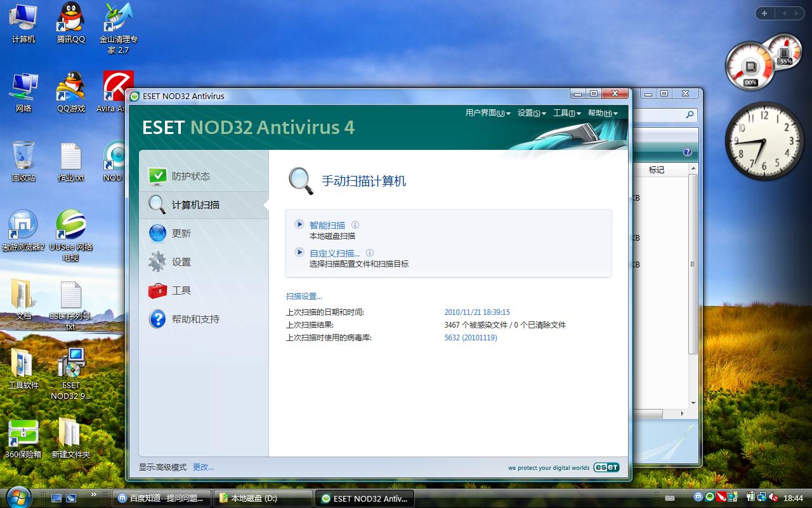The height and width of the screenshot is (508, 812).
Task: Click the Protection Status (防护状态) monitor icon
Action: click(x=157, y=176)
